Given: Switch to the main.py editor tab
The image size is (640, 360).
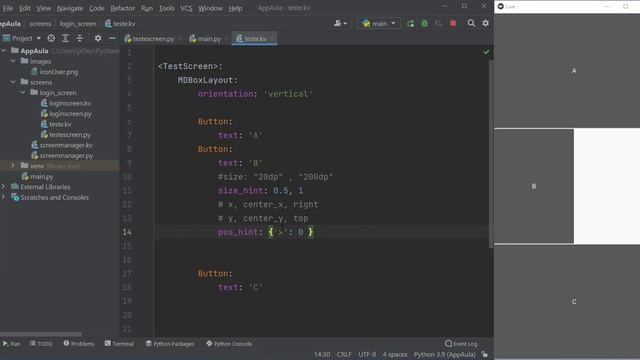Looking at the screenshot, I should coord(205,39).
